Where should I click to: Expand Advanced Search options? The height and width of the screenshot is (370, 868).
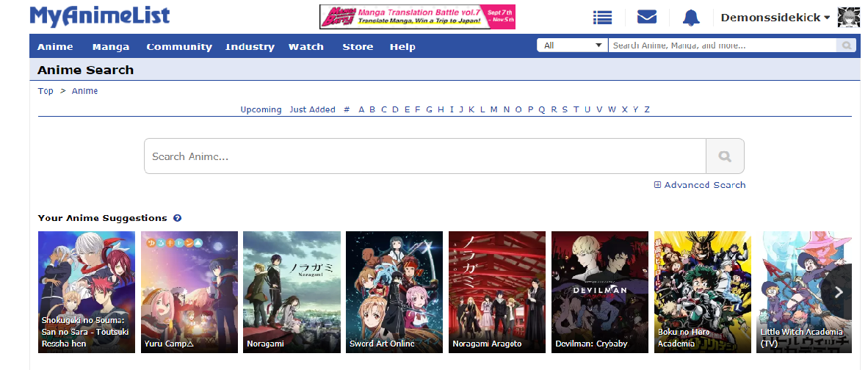pos(700,185)
